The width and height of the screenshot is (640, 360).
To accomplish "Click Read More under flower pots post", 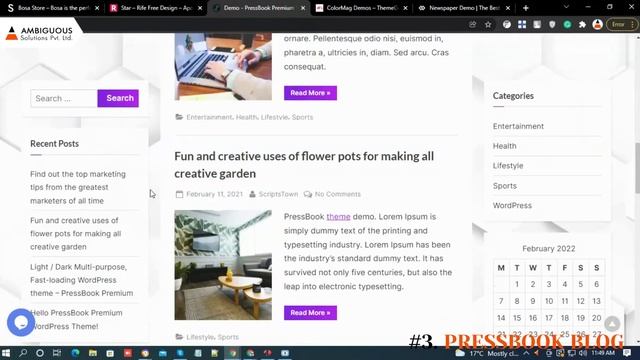I will [310, 313].
